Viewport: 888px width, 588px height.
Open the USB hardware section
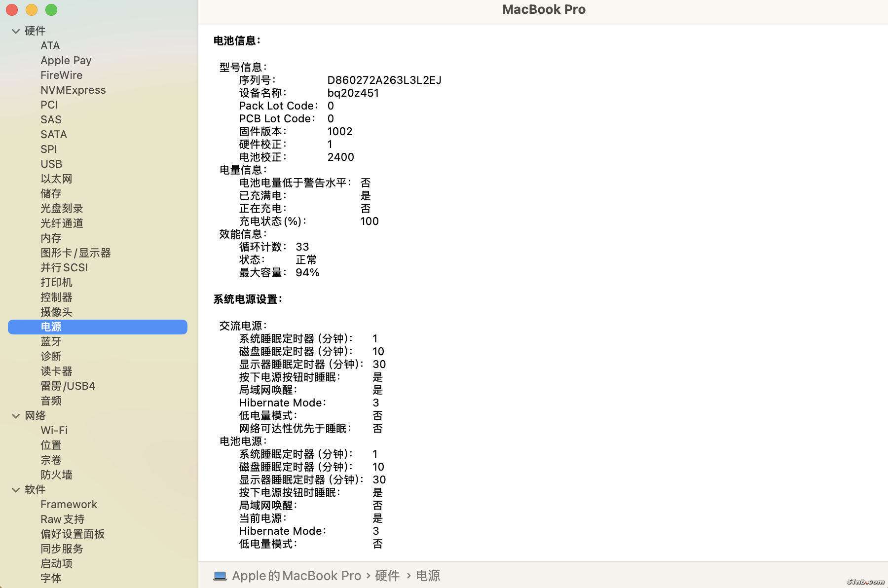tap(51, 164)
